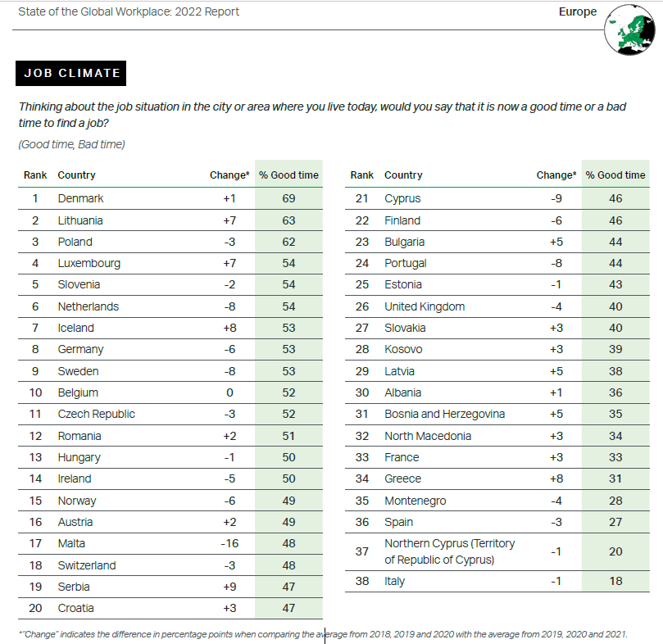This screenshot has height=644, width=663.
Task: Click the Europe globe map icon
Action: click(632, 30)
